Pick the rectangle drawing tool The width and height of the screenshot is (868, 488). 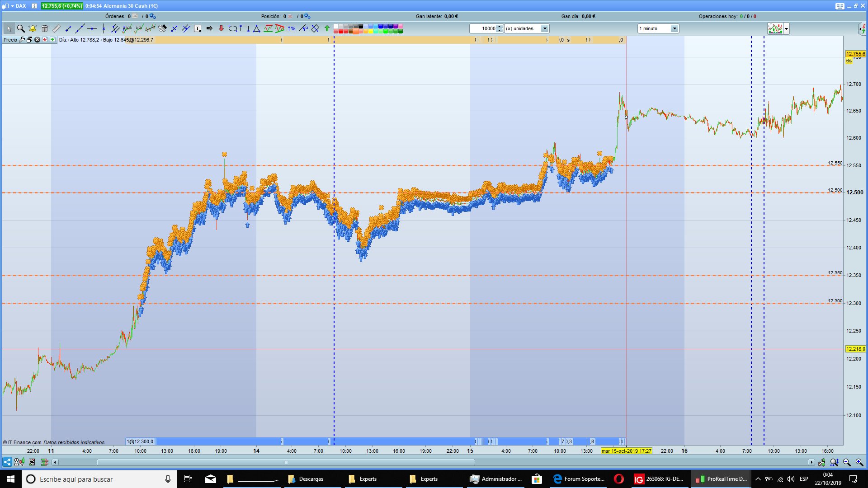click(245, 28)
